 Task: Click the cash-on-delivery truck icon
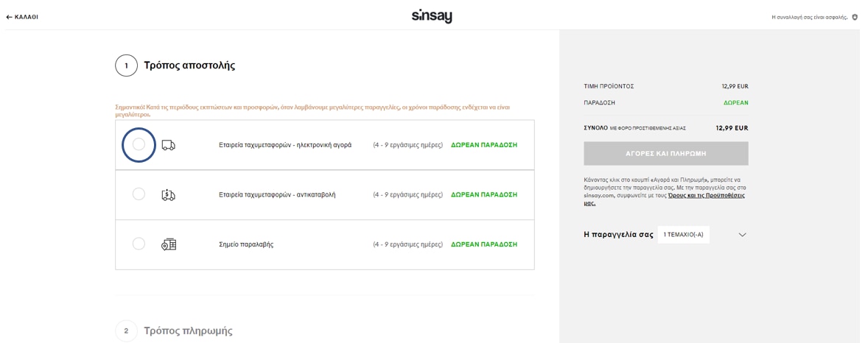click(x=168, y=195)
